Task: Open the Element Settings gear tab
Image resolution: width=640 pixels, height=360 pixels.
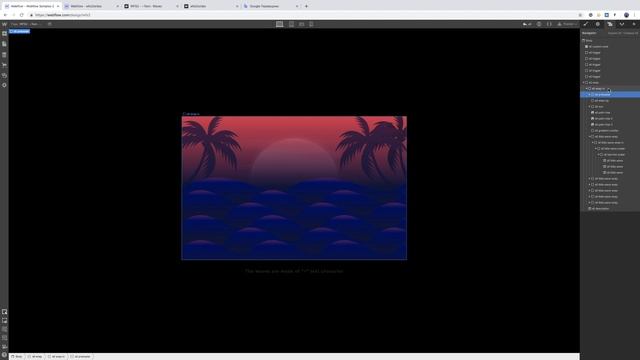Action: coord(598,24)
